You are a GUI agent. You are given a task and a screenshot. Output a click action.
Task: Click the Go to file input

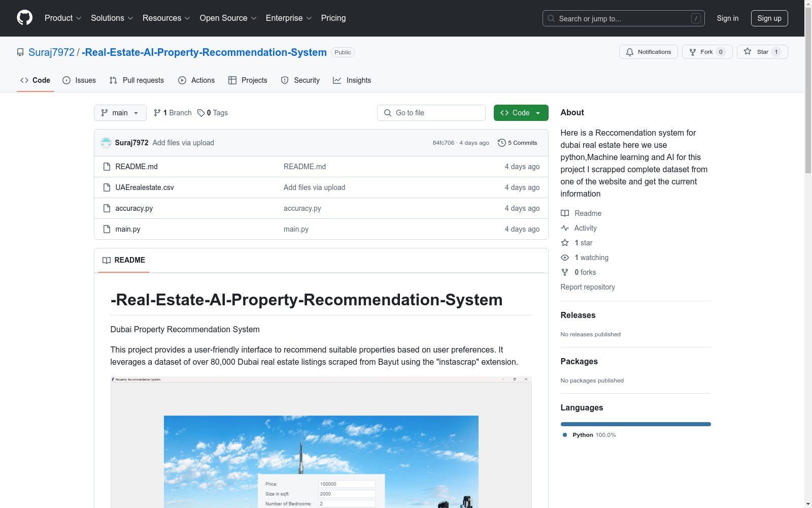point(431,113)
